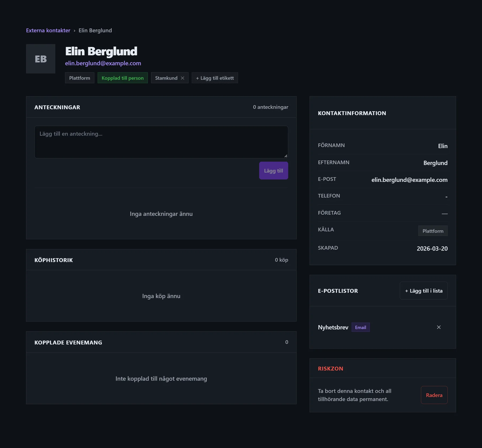Click the EB avatar thumbnail
The height and width of the screenshot is (448, 482).
(x=41, y=59)
